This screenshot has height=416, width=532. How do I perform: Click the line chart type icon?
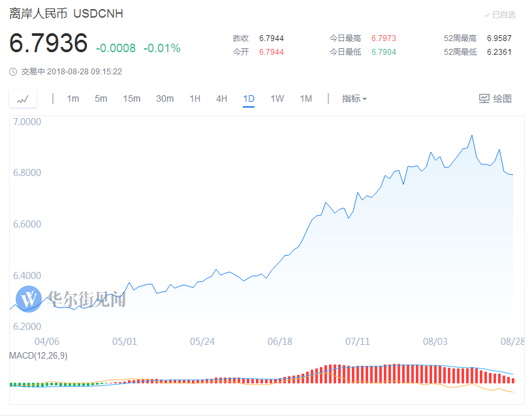click(23, 99)
